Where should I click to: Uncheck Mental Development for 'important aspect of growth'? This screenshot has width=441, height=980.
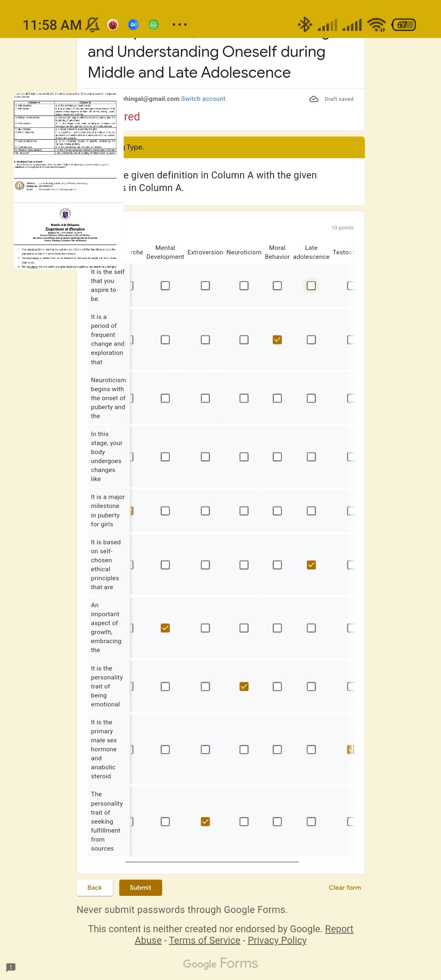coord(165,628)
